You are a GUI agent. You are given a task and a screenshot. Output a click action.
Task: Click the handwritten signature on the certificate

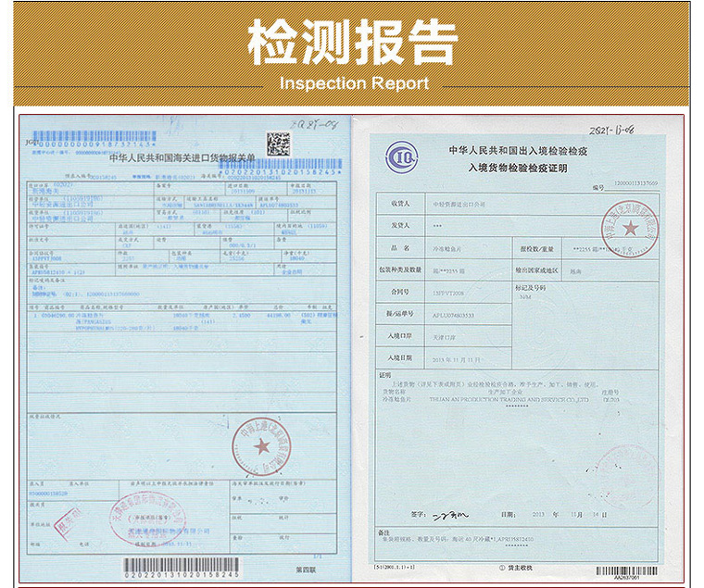click(453, 514)
